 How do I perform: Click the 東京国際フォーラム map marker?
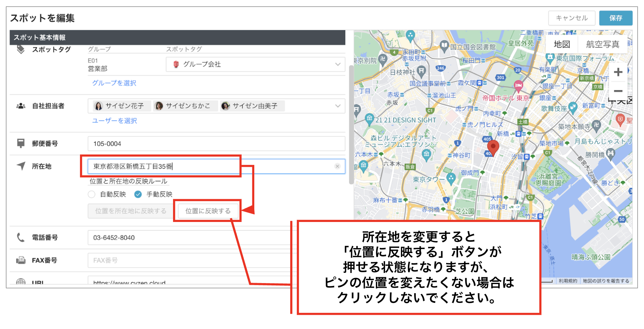pos(550,58)
